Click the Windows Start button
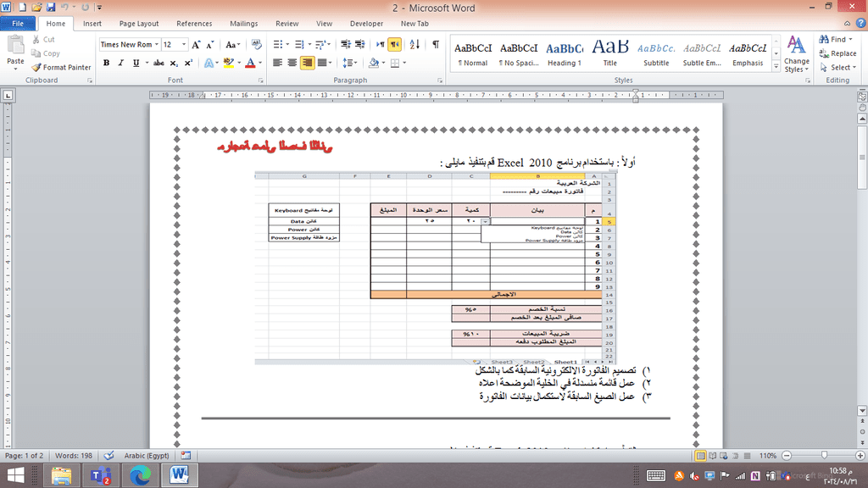868x488 pixels. pos(15,475)
